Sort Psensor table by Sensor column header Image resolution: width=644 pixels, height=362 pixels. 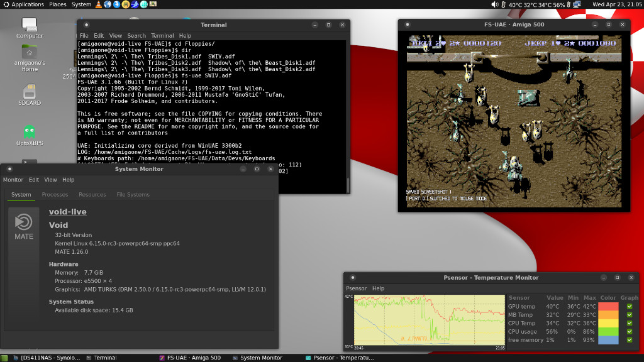(x=519, y=298)
